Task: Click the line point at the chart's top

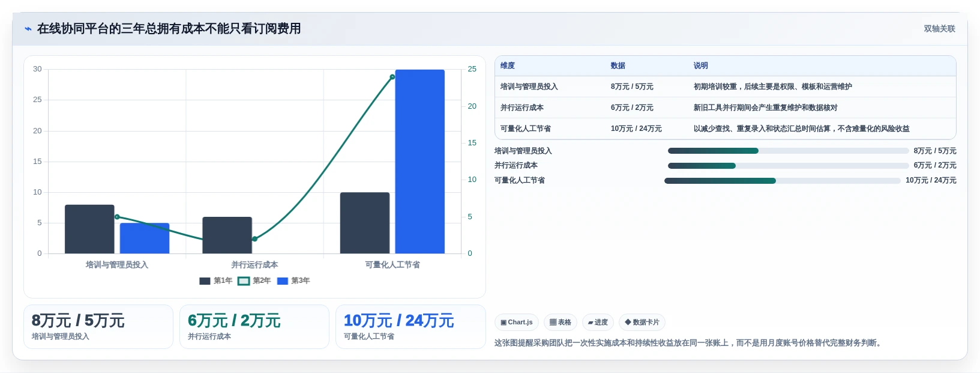Action: point(392,77)
